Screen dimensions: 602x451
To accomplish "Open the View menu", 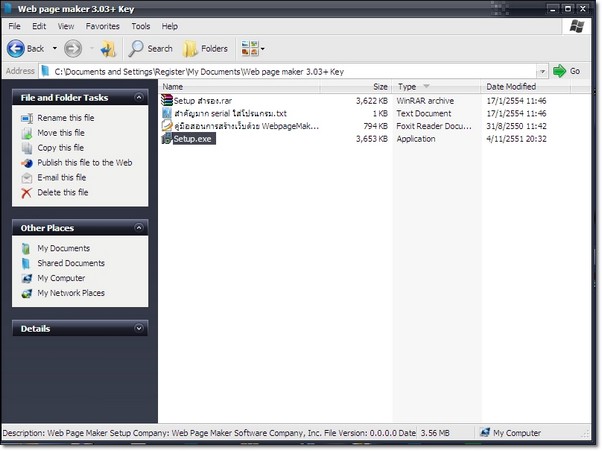I will (x=66, y=26).
